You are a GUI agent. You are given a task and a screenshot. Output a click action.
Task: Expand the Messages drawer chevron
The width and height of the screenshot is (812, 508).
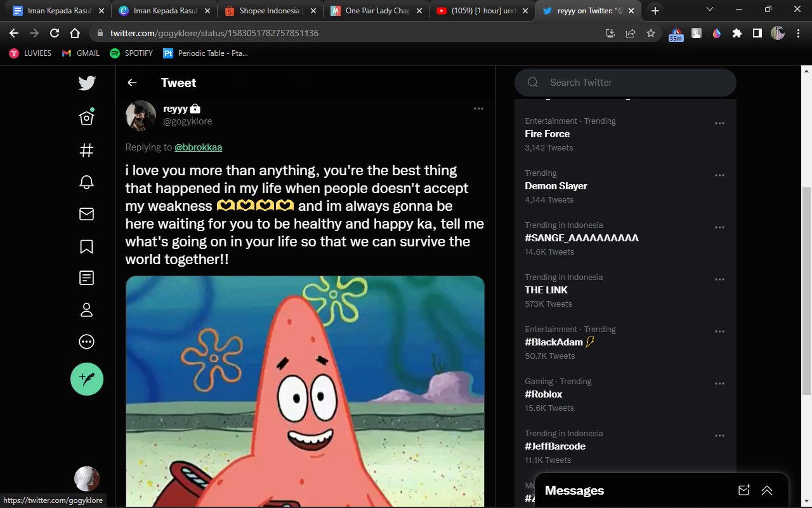click(x=766, y=490)
